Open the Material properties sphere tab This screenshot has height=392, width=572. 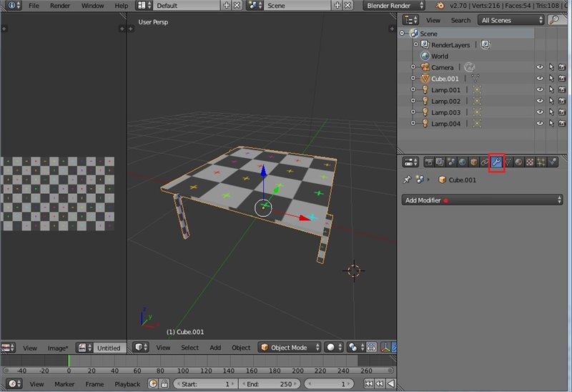(x=518, y=162)
